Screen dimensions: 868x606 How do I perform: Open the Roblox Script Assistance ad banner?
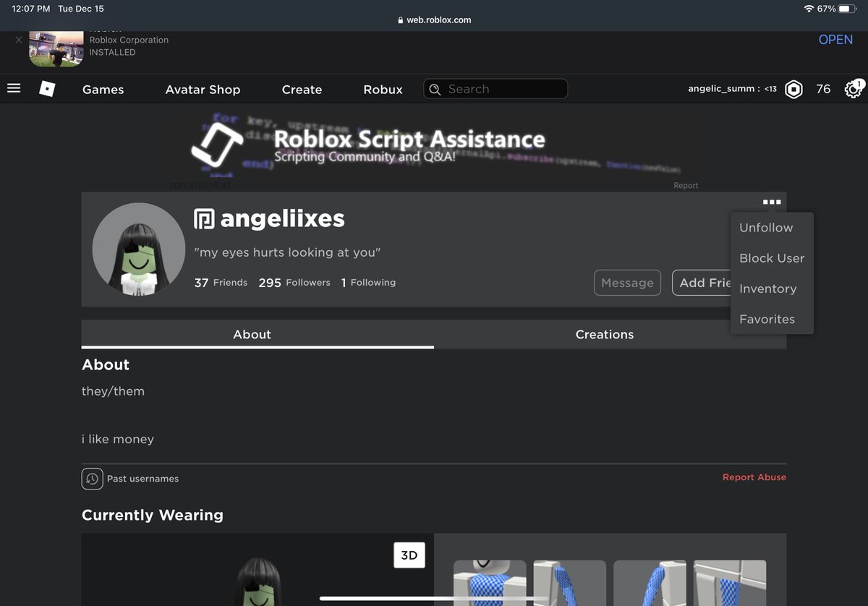point(434,145)
